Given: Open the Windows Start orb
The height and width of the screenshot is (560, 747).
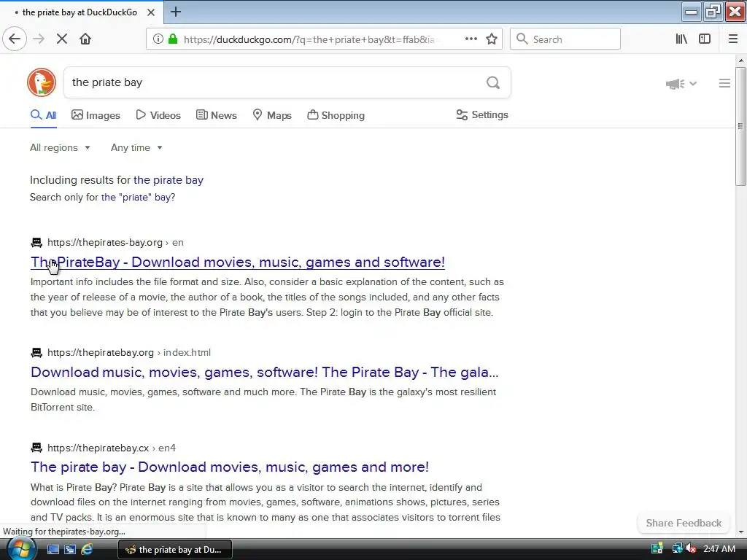Looking at the screenshot, I should point(21,549).
